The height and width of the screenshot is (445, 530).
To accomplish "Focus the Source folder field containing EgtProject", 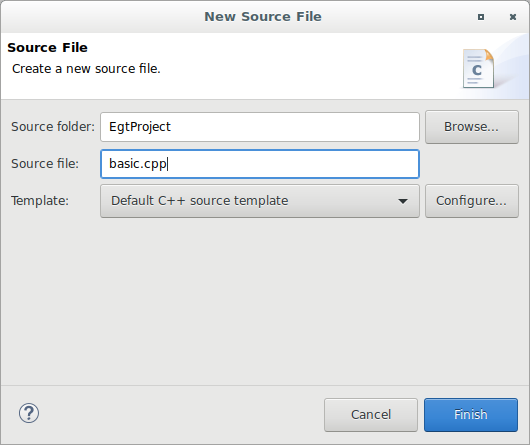I will tap(260, 127).
